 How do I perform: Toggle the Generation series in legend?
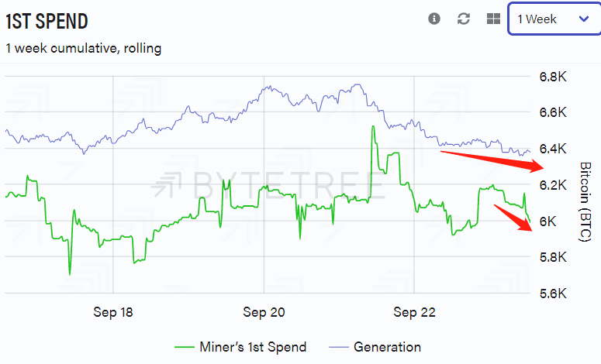point(387,347)
